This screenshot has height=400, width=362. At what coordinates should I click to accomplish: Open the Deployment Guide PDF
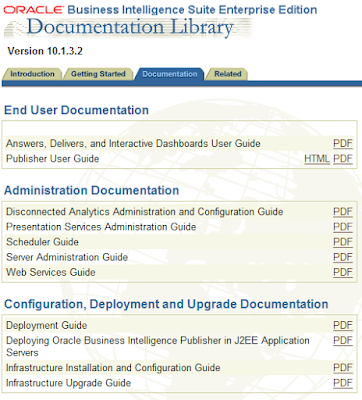click(343, 325)
